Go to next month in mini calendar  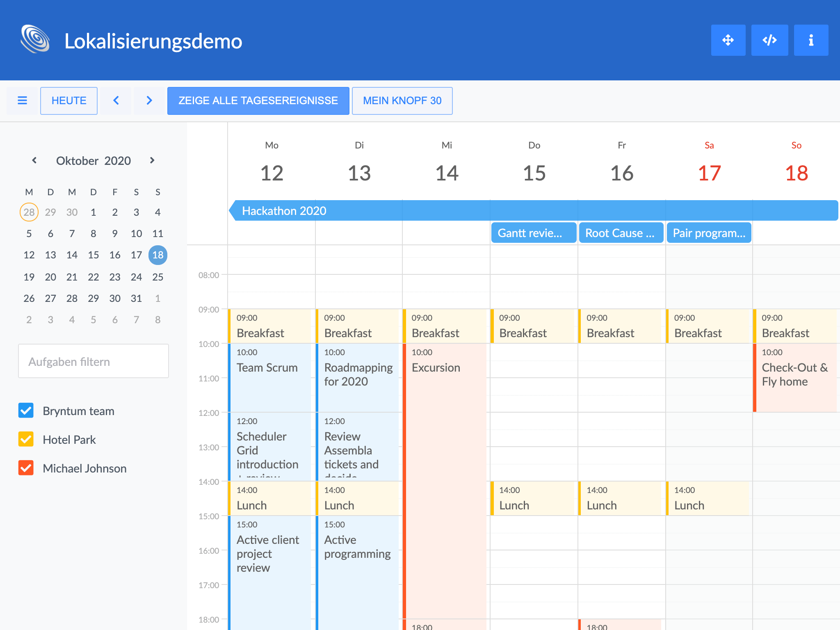click(x=152, y=160)
